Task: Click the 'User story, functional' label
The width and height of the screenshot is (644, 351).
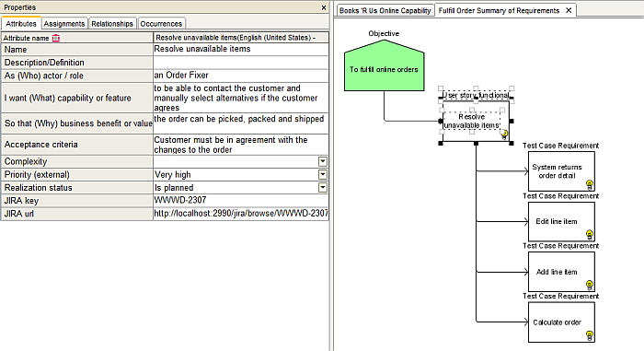Action: [x=476, y=95]
